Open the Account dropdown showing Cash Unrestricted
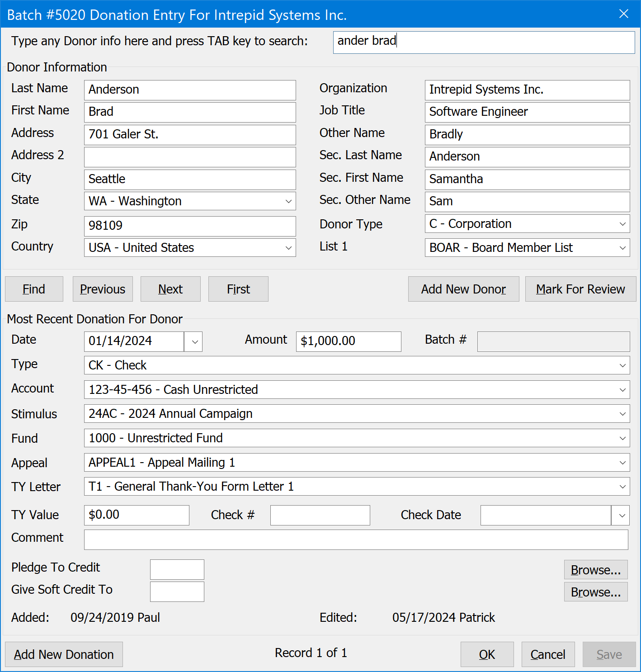This screenshot has width=641, height=672. (x=357, y=390)
